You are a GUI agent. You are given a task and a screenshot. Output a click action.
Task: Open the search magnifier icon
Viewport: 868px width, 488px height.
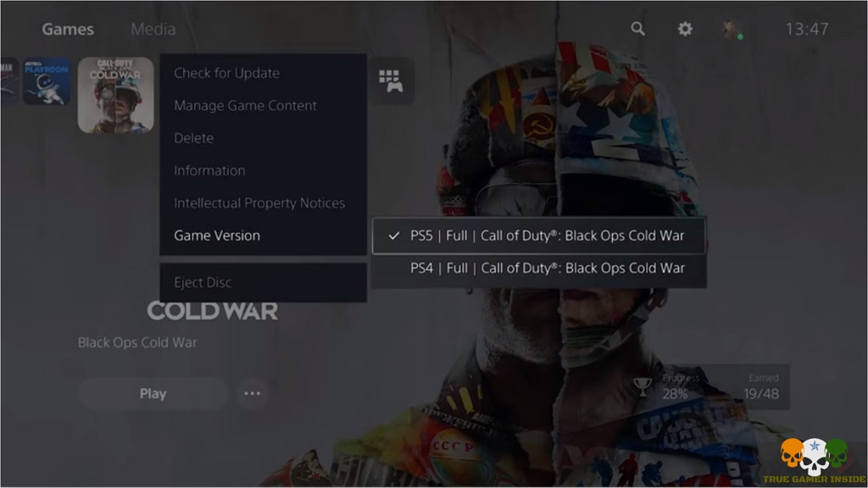pyautogui.click(x=638, y=29)
